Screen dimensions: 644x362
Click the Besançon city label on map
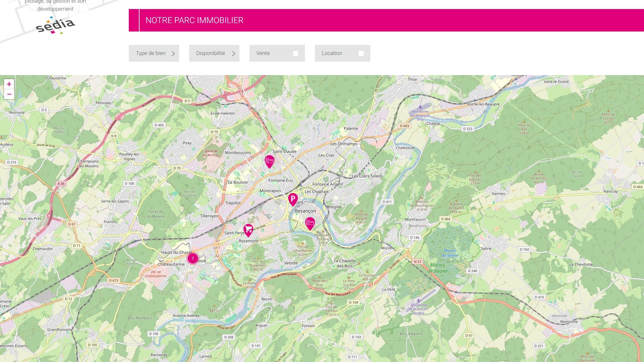(305, 211)
